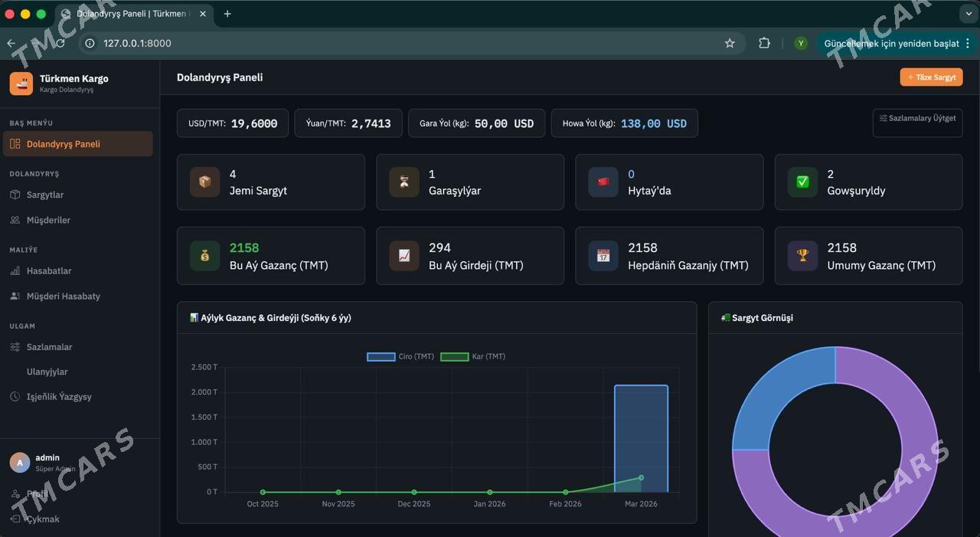Expand the tab search dropdown arrow
Viewport: 980px width, 537px height.
click(x=968, y=14)
